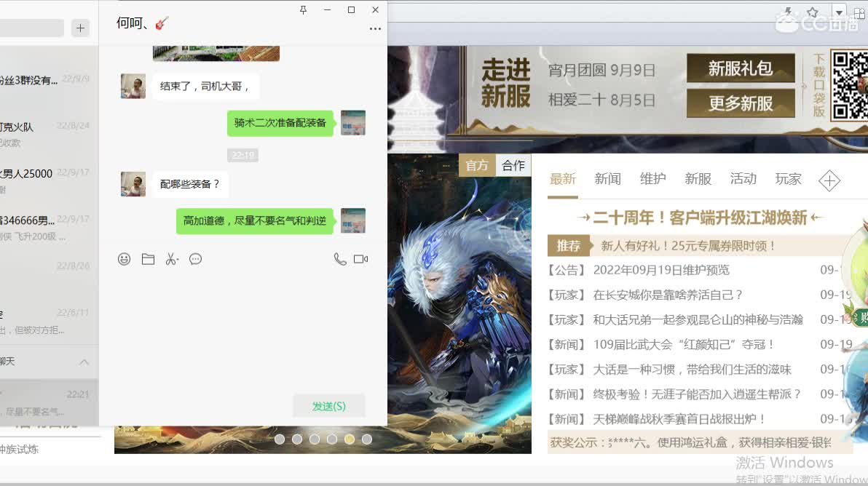The width and height of the screenshot is (868, 486).
Task: Open the selected 22:21 conversation
Action: click(50, 402)
